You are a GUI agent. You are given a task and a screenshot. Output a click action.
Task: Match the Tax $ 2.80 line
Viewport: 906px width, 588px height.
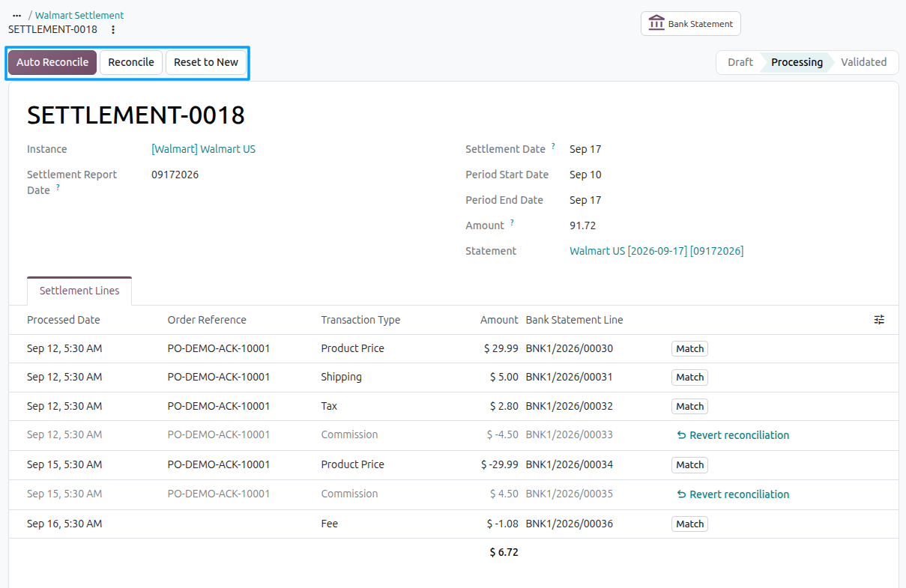[x=689, y=406]
